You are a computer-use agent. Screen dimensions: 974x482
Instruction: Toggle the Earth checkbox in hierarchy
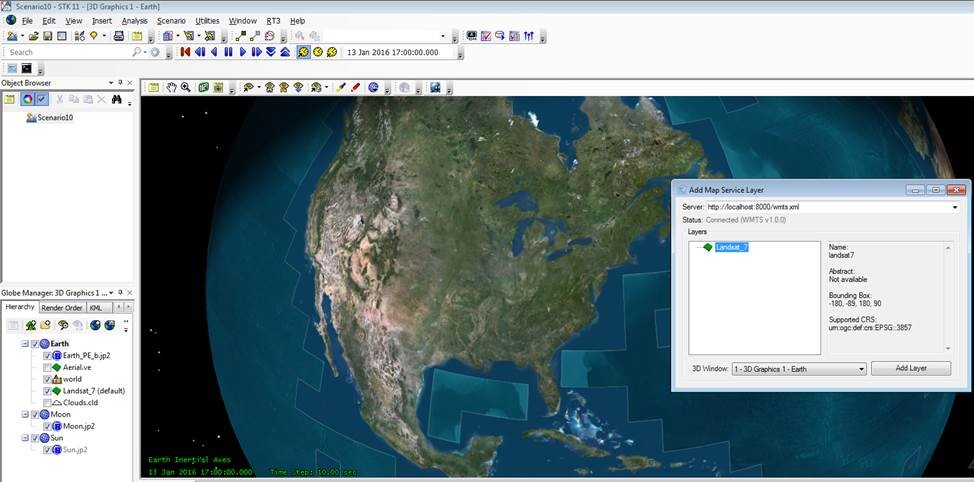pyautogui.click(x=35, y=343)
